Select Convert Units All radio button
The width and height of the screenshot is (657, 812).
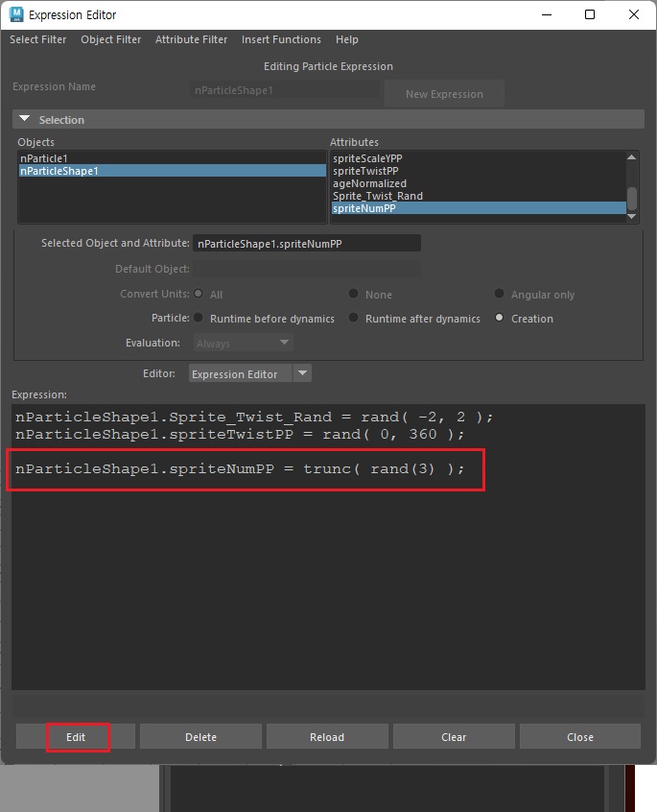[199, 294]
